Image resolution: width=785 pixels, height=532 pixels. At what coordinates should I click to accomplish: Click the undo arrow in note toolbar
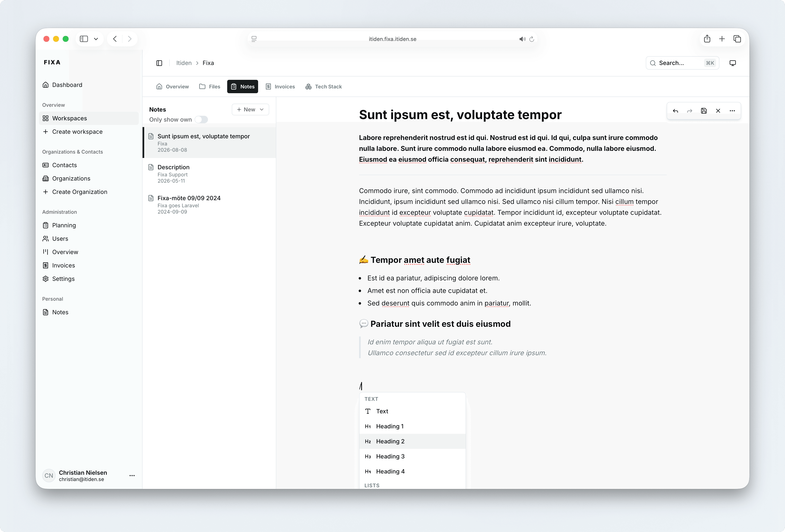[675, 111]
